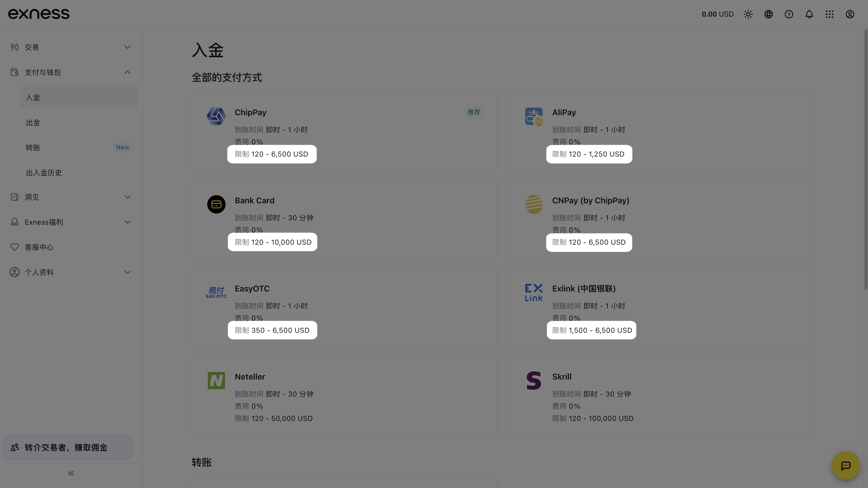The height and width of the screenshot is (488, 868).
Task: Expand the 洞见 menu chevron
Action: tap(128, 197)
